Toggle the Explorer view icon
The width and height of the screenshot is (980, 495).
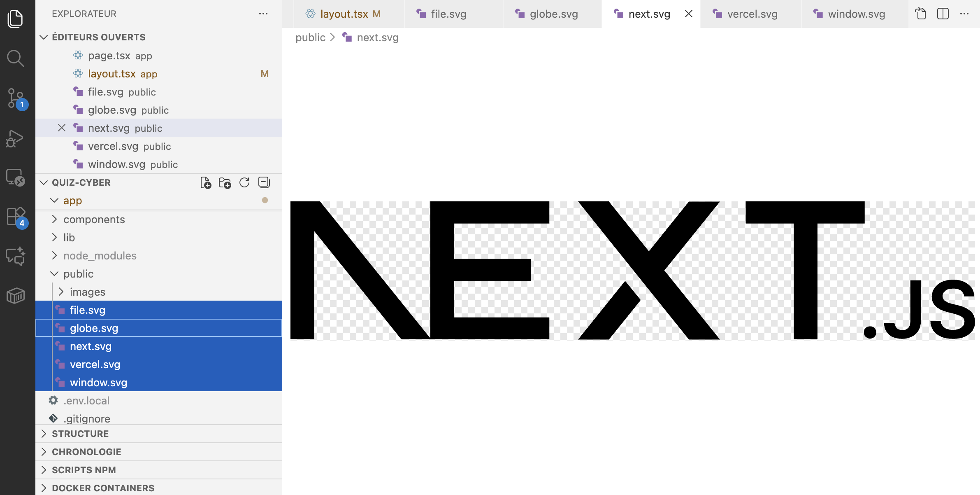tap(16, 19)
